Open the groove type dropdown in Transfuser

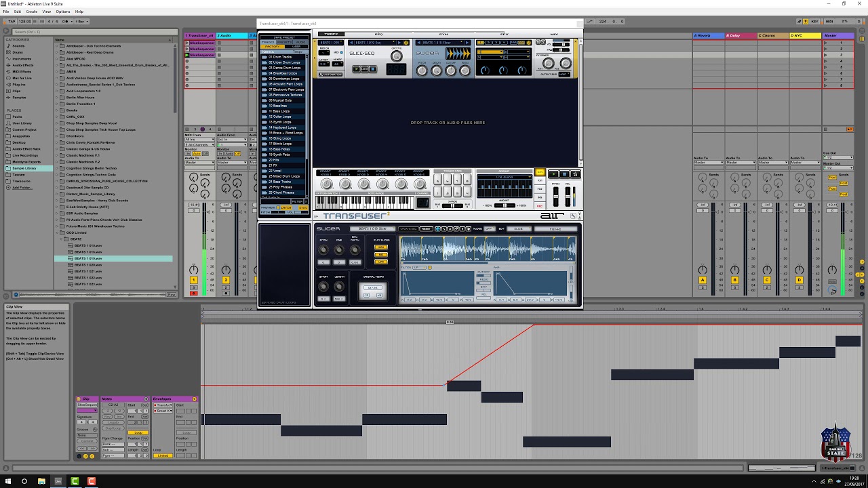tap(504, 177)
